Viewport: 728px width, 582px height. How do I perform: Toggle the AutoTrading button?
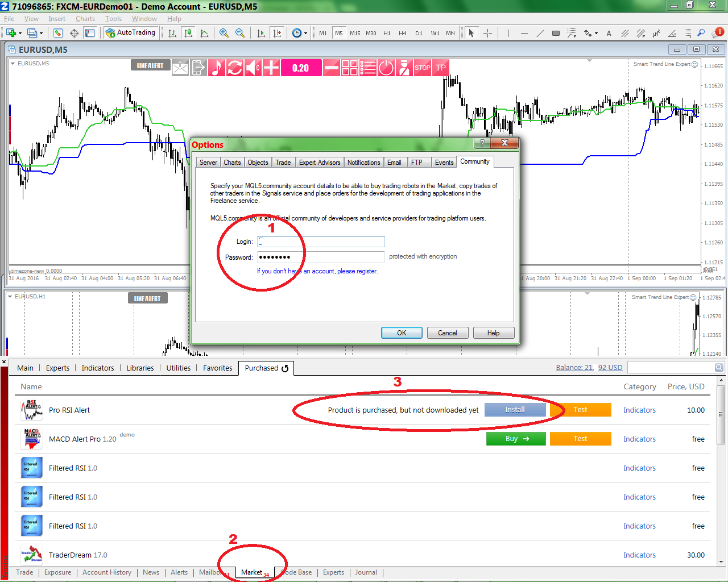click(131, 33)
